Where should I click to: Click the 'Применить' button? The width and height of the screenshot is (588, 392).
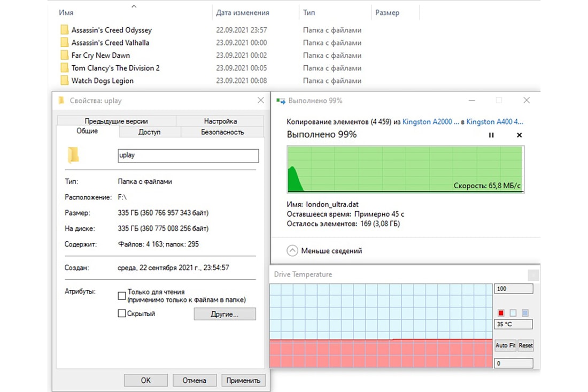[243, 380]
